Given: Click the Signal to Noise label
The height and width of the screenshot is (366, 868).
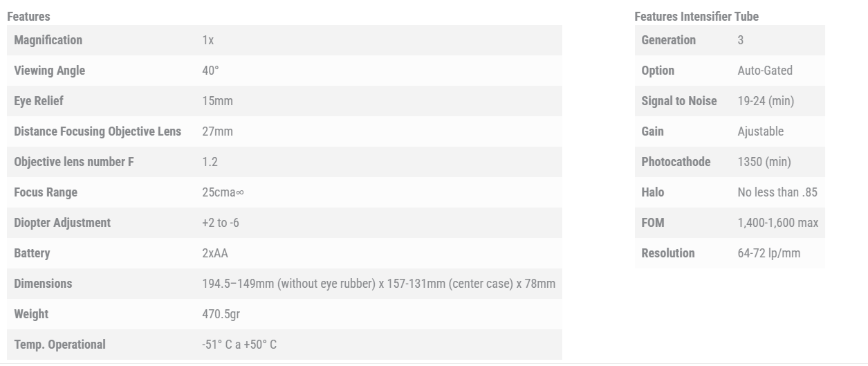Looking at the screenshot, I should tap(678, 101).
